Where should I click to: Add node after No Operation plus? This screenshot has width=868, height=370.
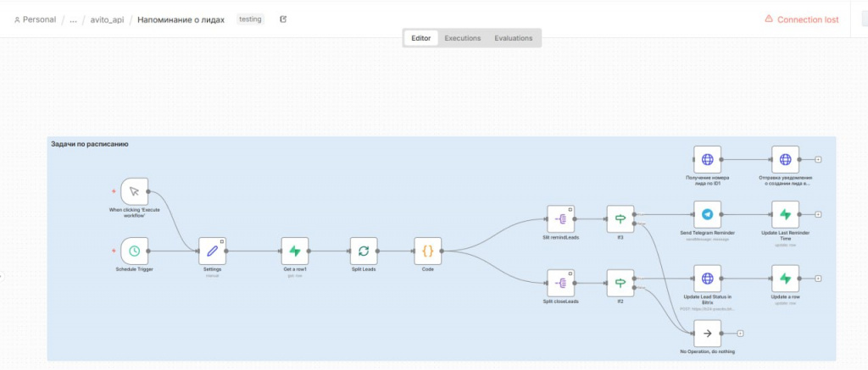(740, 334)
